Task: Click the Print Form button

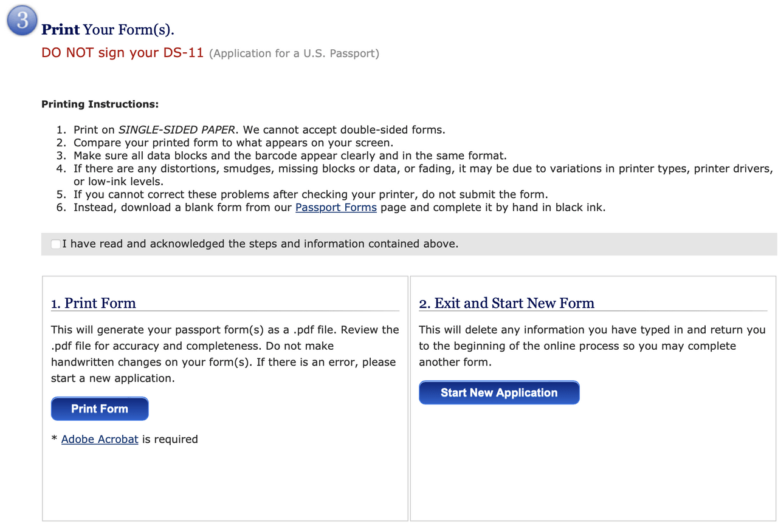Action: point(100,409)
